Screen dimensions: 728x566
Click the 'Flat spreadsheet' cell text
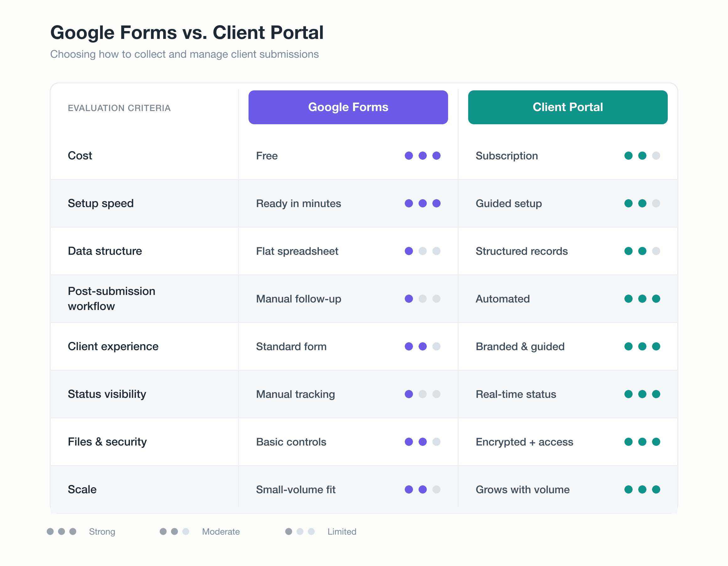point(297,251)
